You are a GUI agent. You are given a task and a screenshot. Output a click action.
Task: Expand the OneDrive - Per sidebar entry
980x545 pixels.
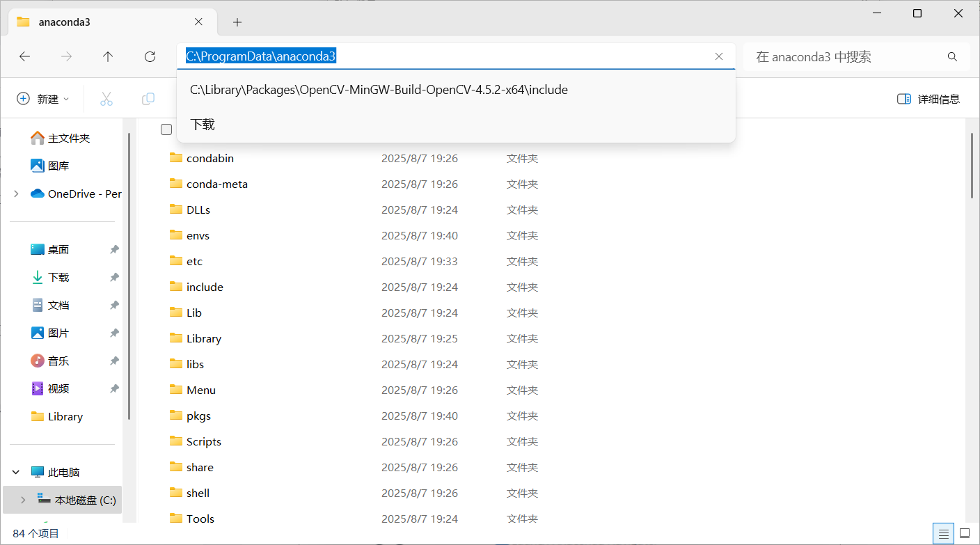tap(15, 193)
